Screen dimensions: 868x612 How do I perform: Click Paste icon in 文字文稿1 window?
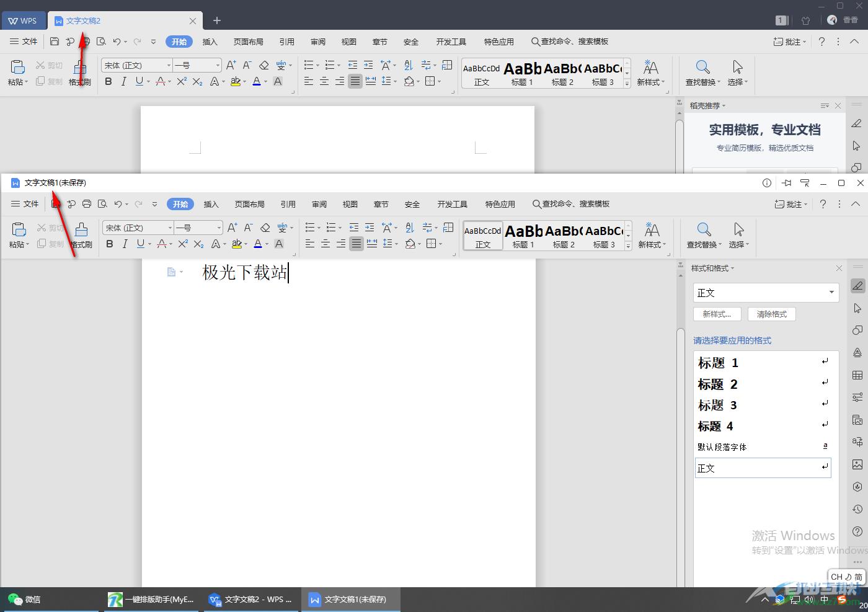(19, 229)
